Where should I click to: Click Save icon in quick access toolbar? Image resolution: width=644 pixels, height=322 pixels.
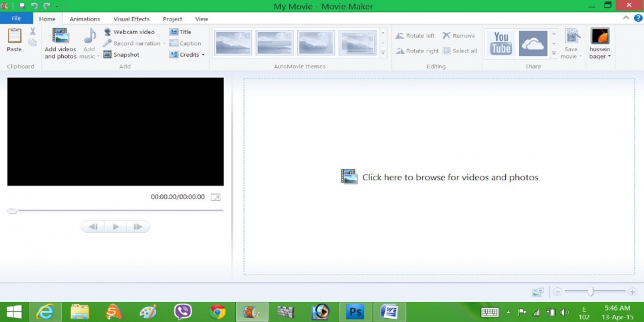pyautogui.click(x=22, y=6)
